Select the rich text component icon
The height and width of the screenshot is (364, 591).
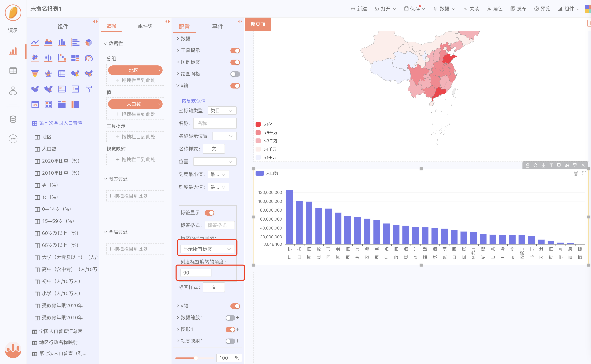pos(75,89)
